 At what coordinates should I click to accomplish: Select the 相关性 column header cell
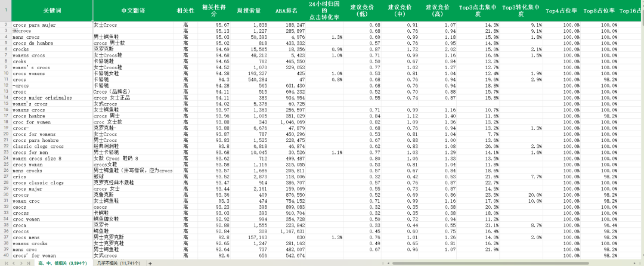[x=186, y=11]
